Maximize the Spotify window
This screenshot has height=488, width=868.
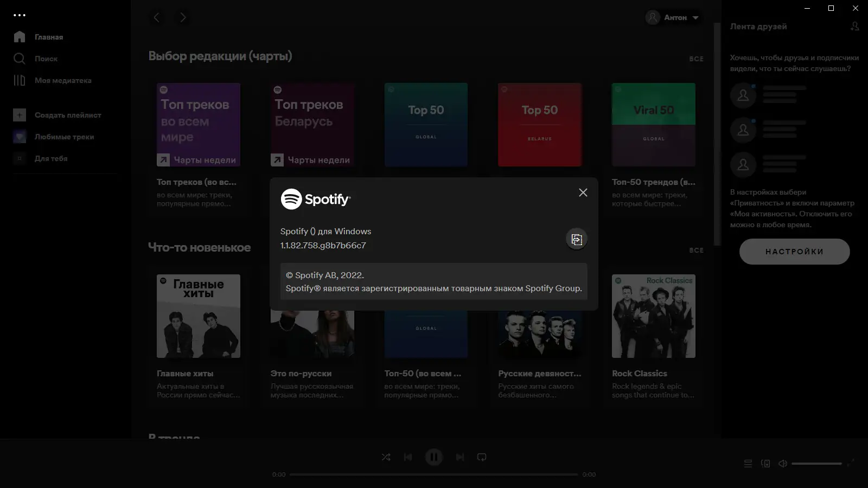pyautogui.click(x=831, y=8)
